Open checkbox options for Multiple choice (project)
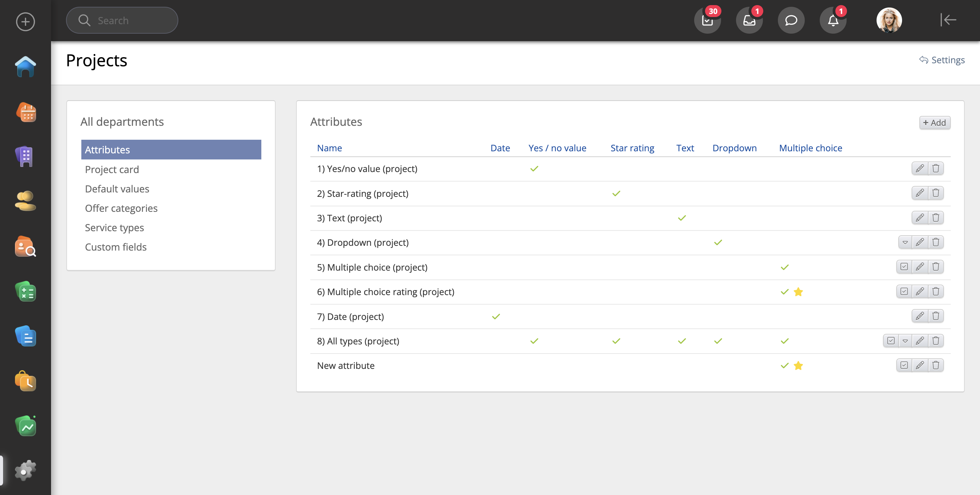 pos(904,267)
